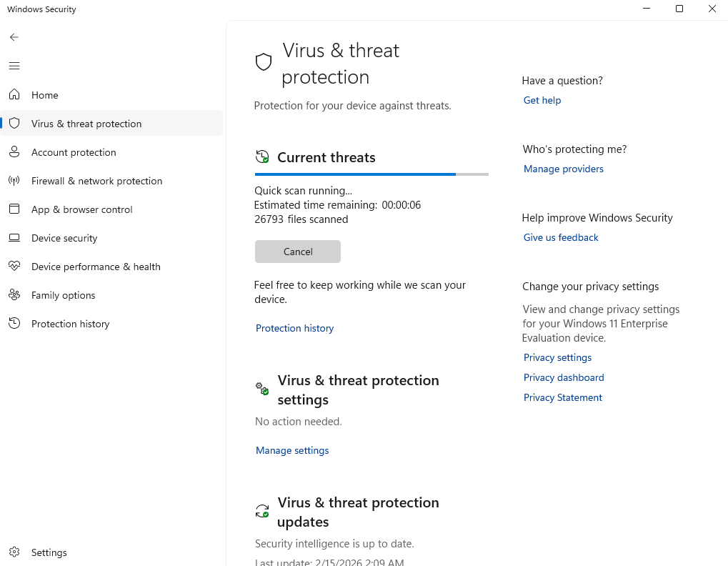
Task: Click the App & browser control icon
Action: click(x=14, y=209)
